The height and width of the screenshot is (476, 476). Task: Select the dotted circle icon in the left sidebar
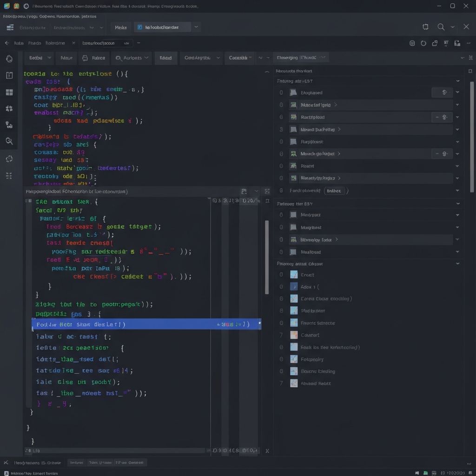[9, 159]
